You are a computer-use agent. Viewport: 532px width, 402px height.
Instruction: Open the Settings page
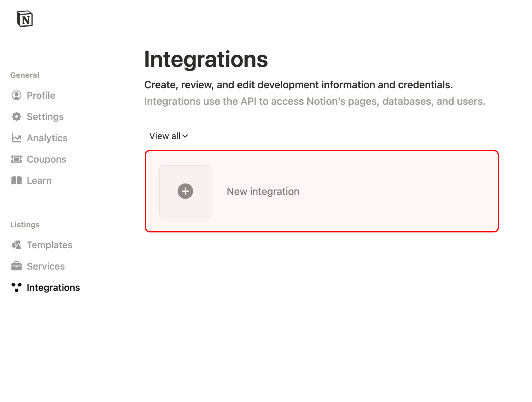point(45,117)
